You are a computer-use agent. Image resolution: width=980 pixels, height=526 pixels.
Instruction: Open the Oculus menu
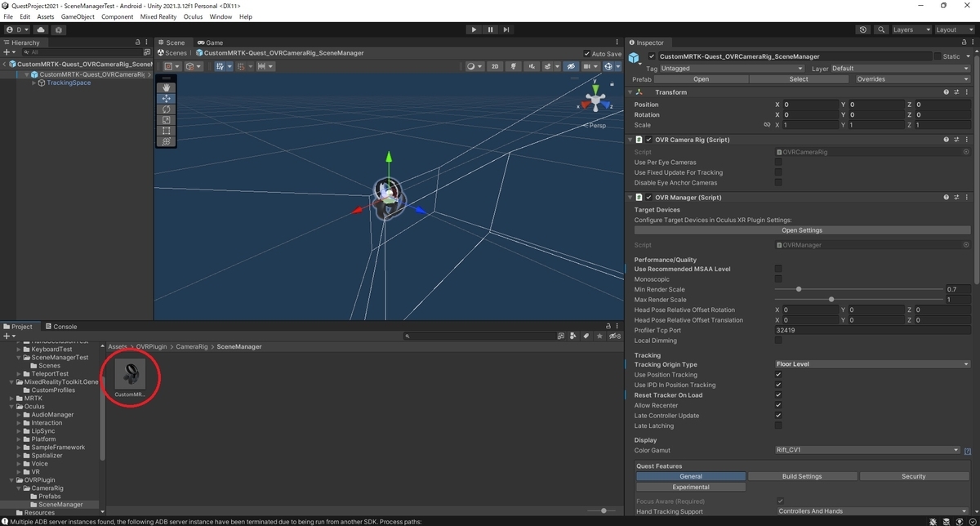193,16
